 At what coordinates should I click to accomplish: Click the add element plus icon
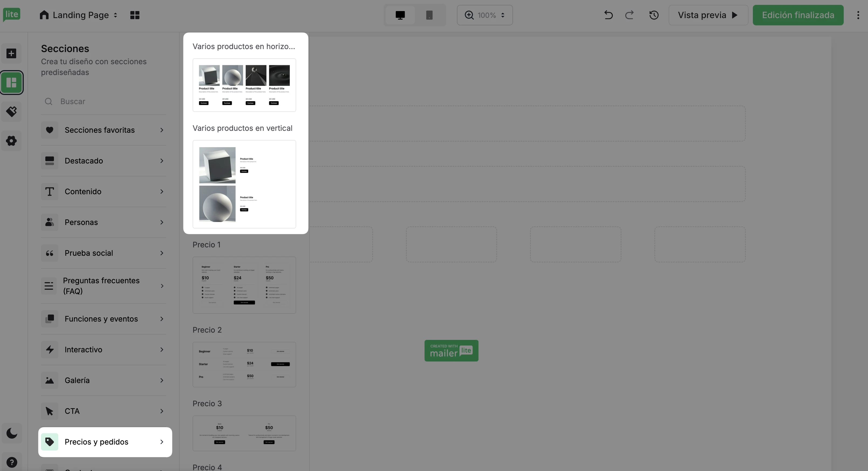(11, 54)
